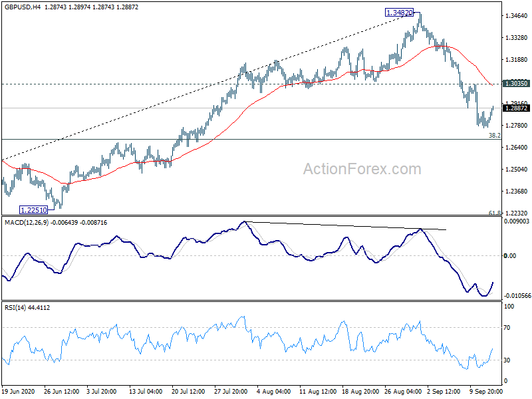
Task: Click the 1.25040 price axis value
Action: (x=517, y=170)
